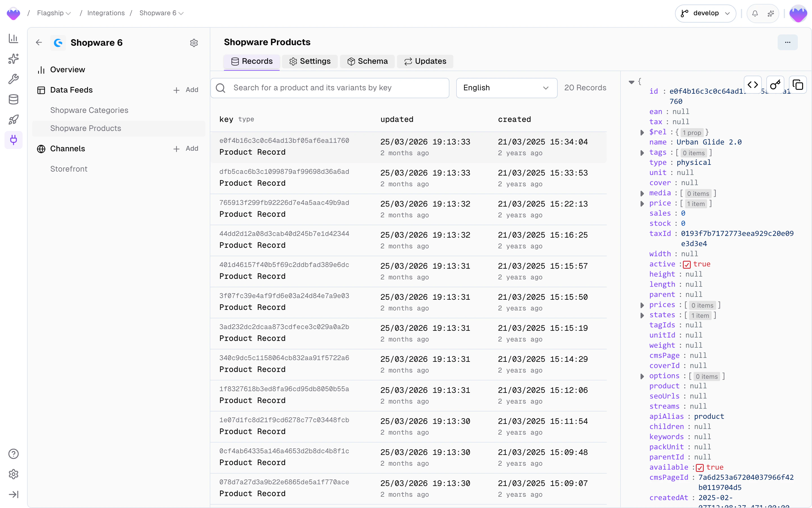Open the help question mark icon

click(x=14, y=454)
